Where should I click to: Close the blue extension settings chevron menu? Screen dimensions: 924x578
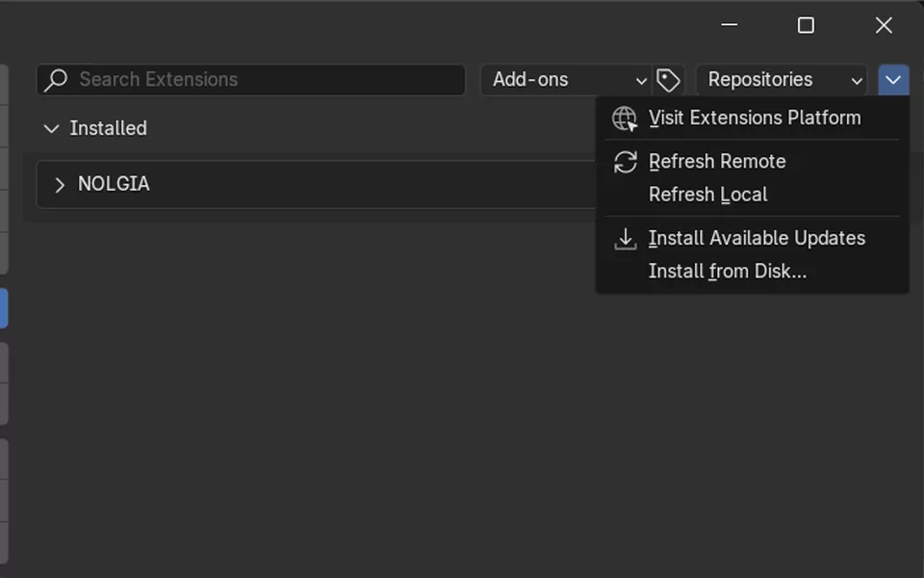[x=893, y=80]
